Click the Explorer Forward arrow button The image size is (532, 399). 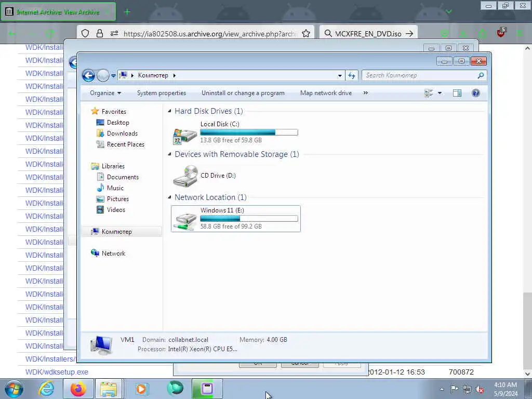click(103, 75)
